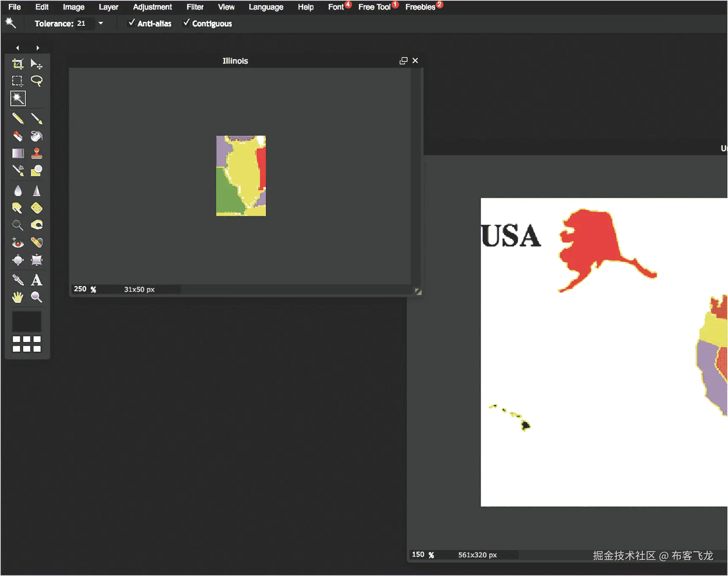Open the Filter menu

coord(195,7)
